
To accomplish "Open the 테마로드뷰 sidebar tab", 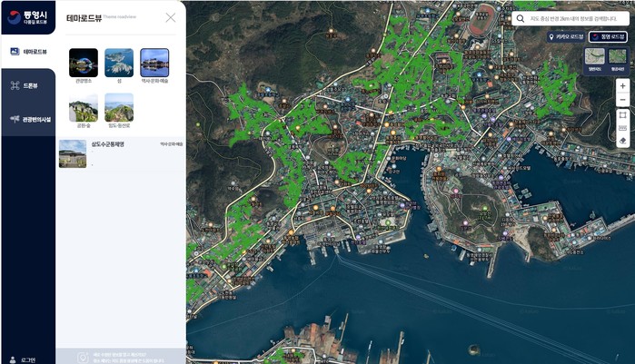I will [x=28, y=52].
